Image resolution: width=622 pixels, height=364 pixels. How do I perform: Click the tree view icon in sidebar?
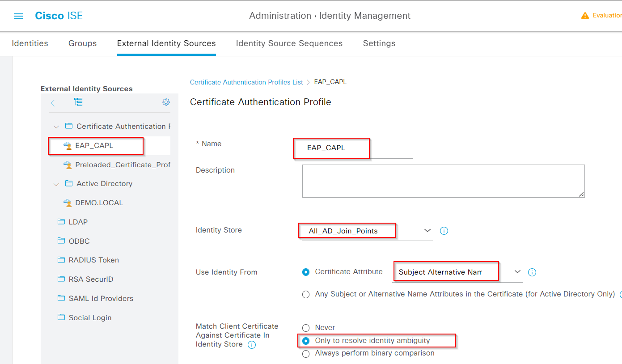78,102
